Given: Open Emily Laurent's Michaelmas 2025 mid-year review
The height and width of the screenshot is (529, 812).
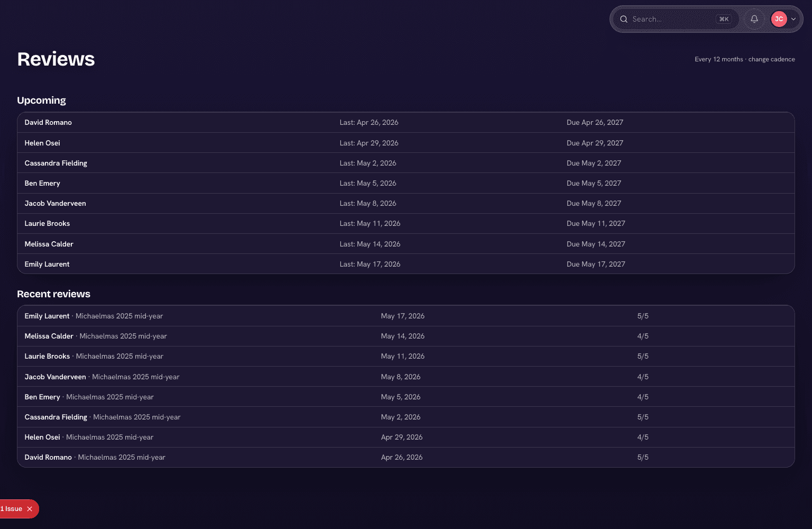Looking at the screenshot, I should click(x=406, y=316).
